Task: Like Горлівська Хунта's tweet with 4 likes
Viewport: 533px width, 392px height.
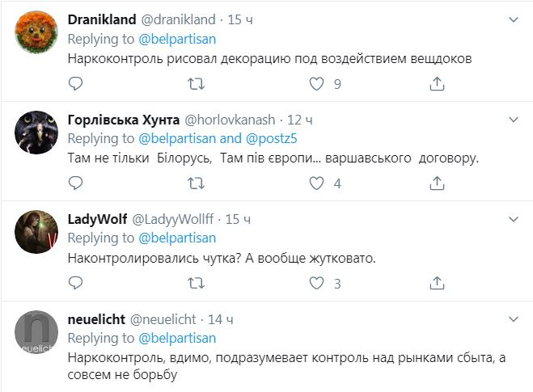Action: [x=316, y=183]
